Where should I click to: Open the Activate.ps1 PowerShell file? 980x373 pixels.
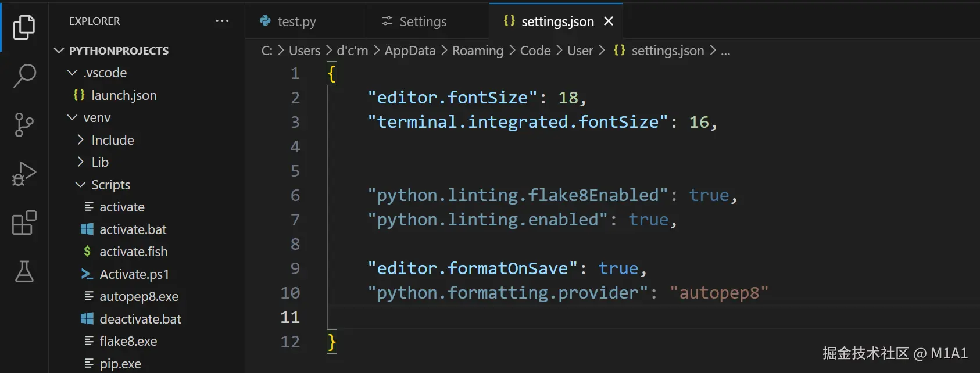(134, 274)
